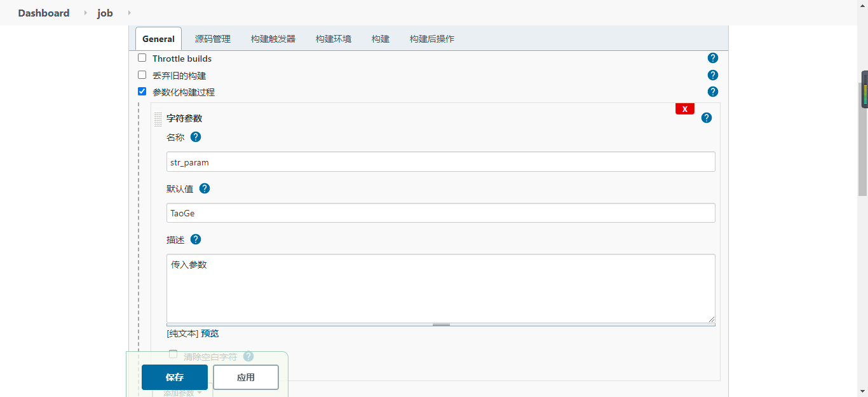This screenshot has height=397, width=868.
Task: Switch to the General tab
Action: coord(158,39)
